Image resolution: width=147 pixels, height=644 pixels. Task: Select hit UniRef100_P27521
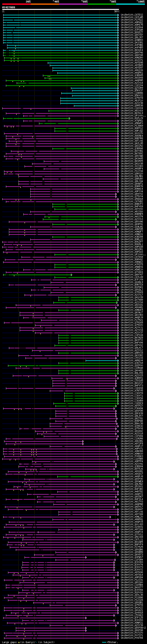(x=132, y=320)
